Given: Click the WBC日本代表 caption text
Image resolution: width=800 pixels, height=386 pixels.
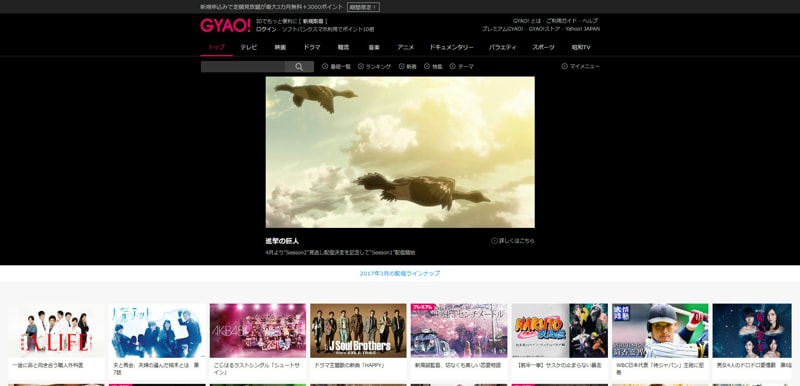Looking at the screenshot, I should coord(659,369).
